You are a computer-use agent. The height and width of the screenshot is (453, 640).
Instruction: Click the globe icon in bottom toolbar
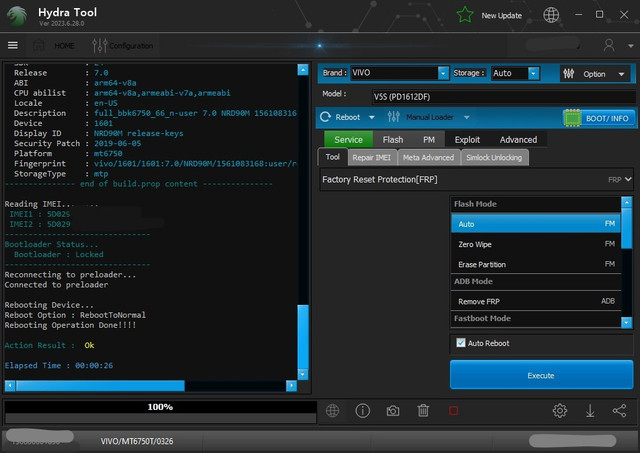(x=332, y=411)
